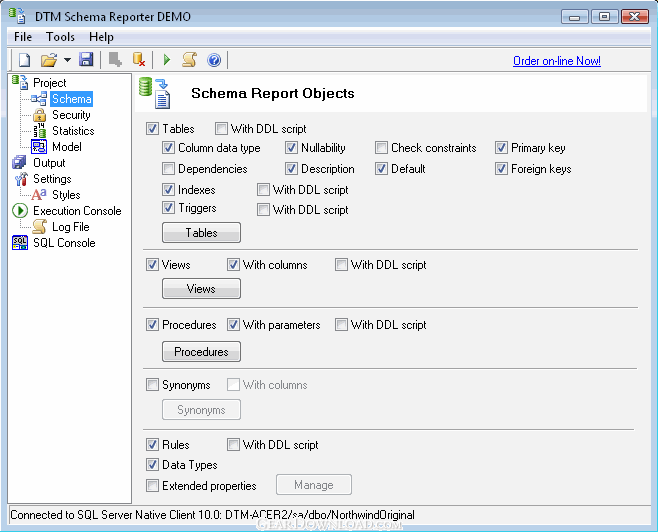Open the SQL Console tree item
Viewport: 658px width, 532px height.
coord(64,243)
